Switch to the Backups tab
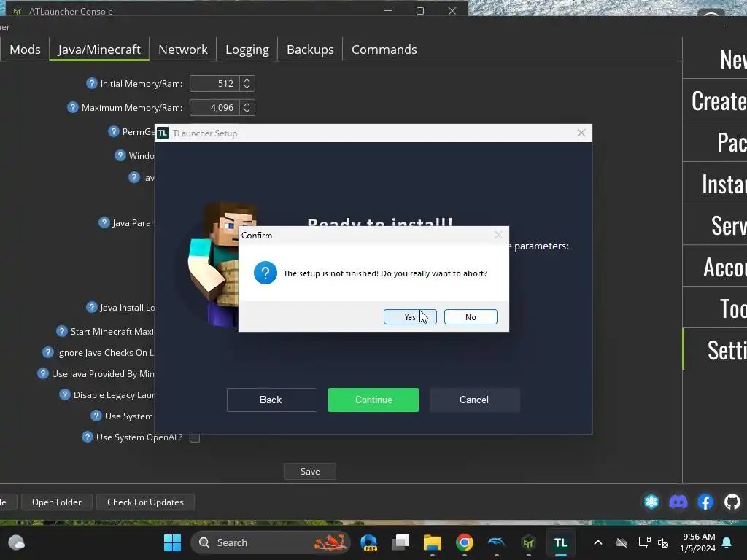 (310, 50)
